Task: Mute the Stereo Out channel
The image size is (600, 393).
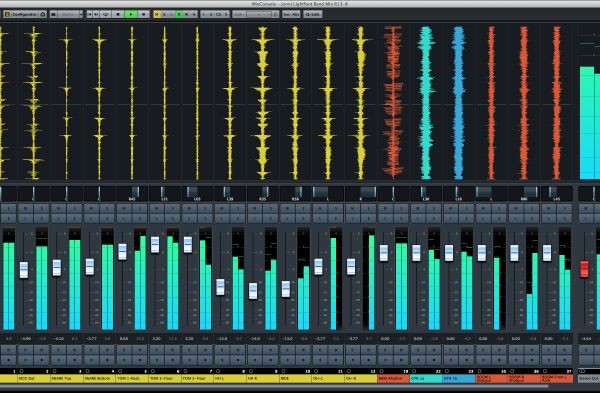Action: point(586,209)
